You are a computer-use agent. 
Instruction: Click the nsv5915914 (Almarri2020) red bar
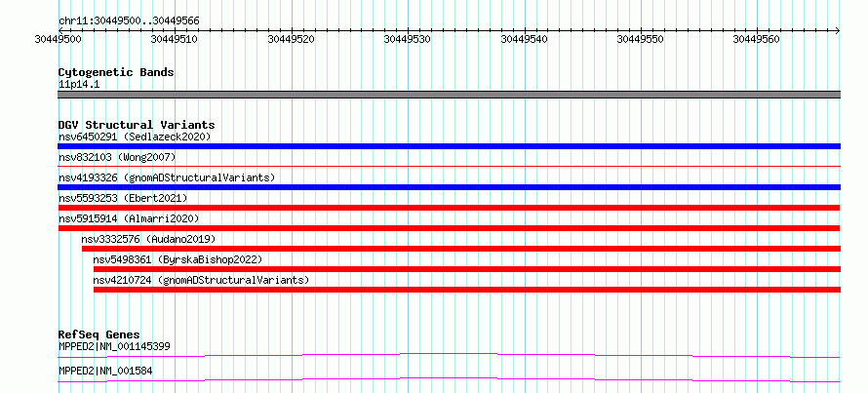coord(449,228)
